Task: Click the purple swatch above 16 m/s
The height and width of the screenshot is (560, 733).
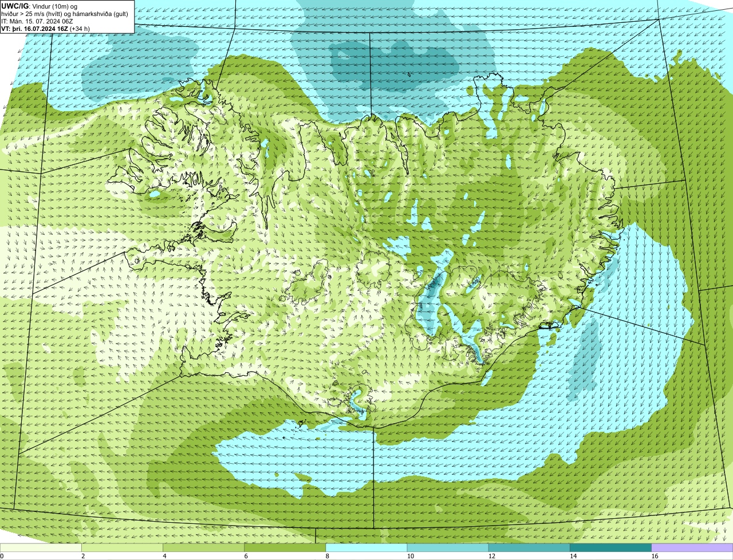Action: click(x=692, y=547)
